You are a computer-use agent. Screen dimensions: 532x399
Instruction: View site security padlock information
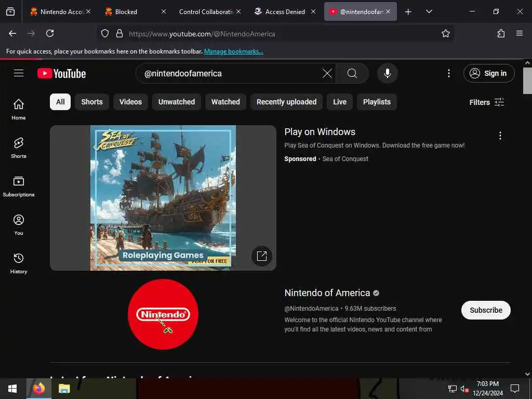pyautogui.click(x=119, y=33)
